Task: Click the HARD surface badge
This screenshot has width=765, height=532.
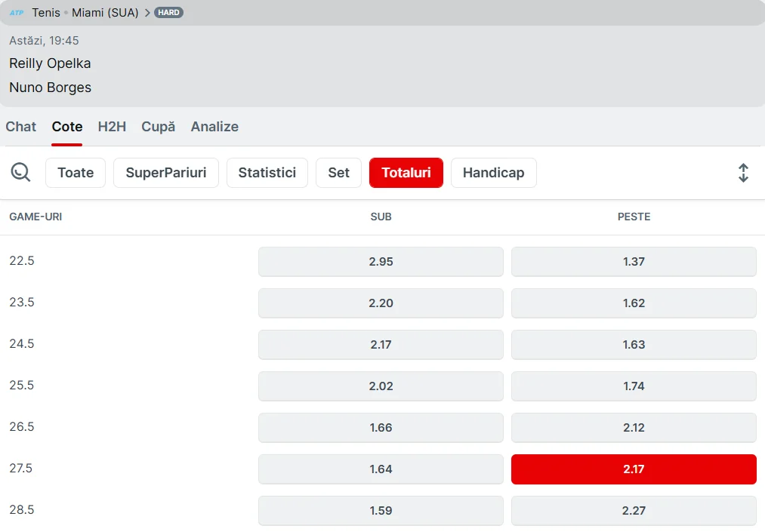Action: click(x=168, y=13)
